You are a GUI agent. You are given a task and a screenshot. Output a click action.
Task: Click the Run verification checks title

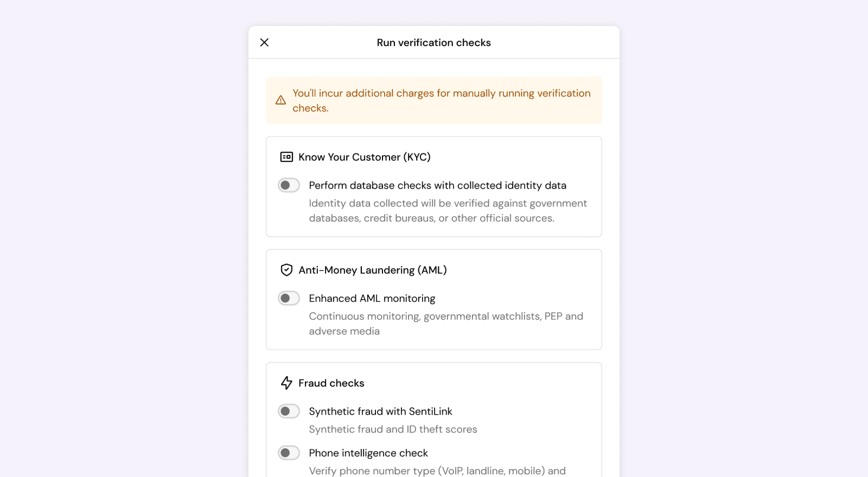click(x=433, y=42)
